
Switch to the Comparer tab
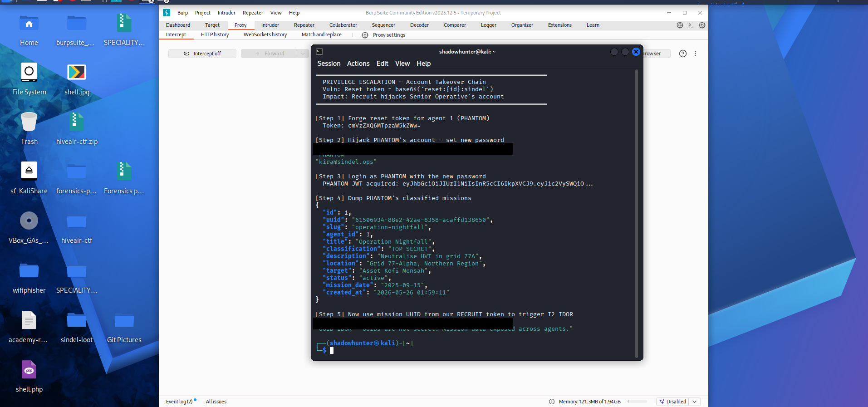455,25
